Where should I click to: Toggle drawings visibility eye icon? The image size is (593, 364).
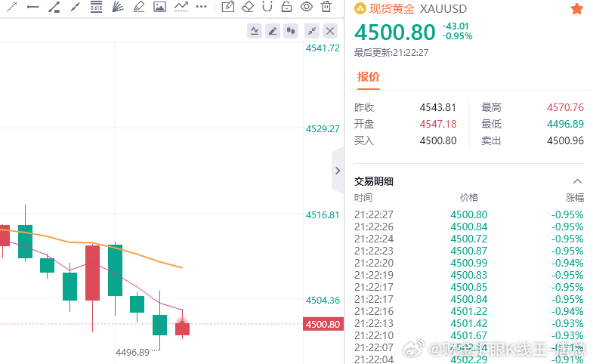[307, 7]
